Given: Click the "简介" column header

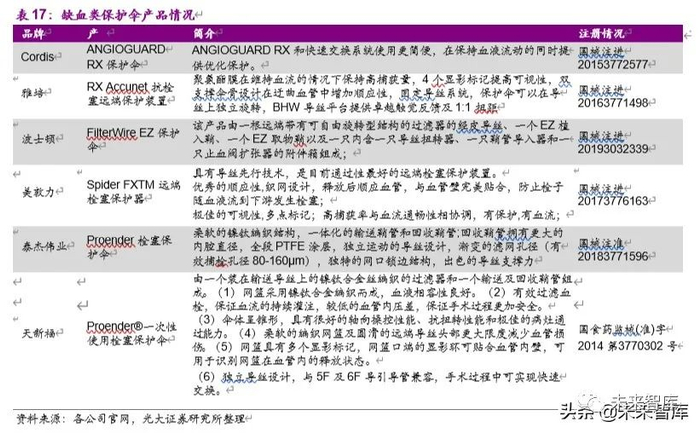Looking at the screenshot, I should pos(204,33).
